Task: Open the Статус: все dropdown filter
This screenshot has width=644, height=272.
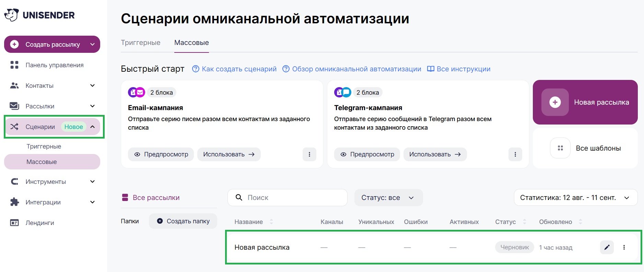Action: 388,198
